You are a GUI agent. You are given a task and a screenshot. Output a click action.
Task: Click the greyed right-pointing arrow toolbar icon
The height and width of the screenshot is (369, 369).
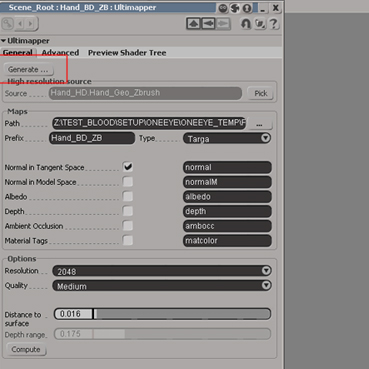[223, 24]
